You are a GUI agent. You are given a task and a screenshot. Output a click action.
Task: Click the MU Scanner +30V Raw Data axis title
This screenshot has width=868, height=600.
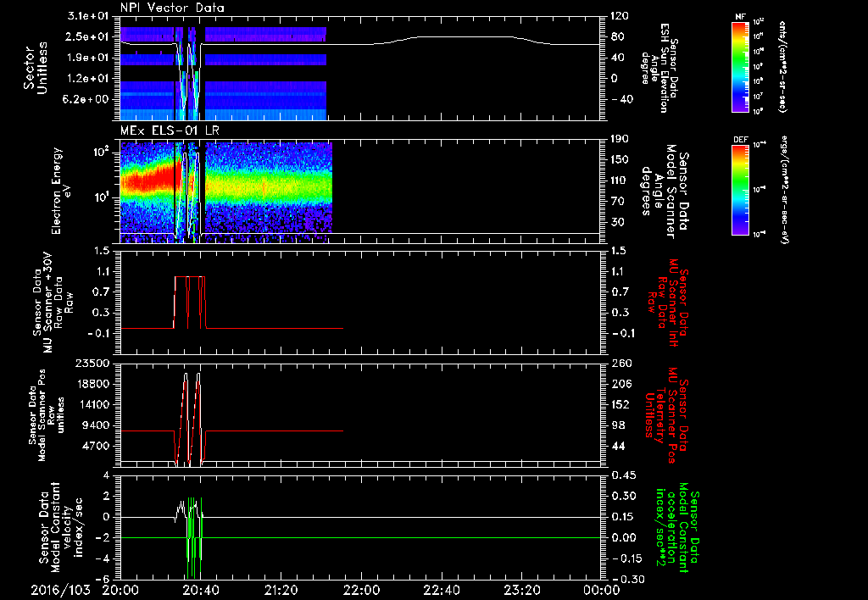point(53,303)
